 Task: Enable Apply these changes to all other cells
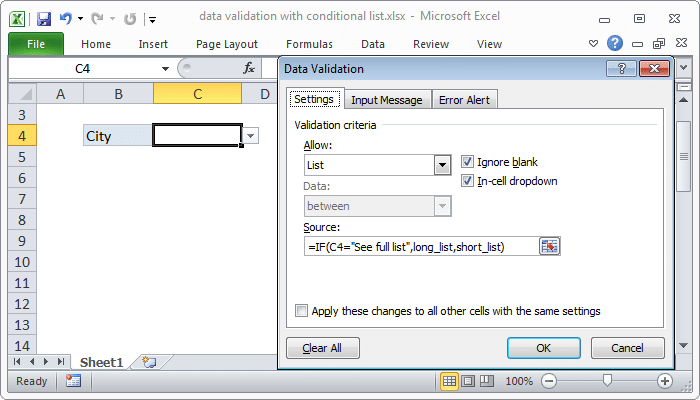click(x=301, y=311)
